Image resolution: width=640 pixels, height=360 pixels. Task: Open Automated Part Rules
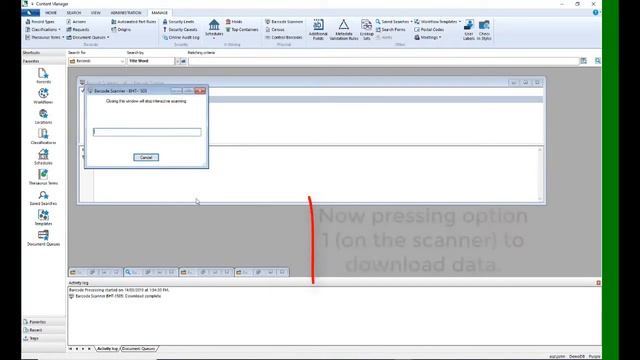(133, 22)
